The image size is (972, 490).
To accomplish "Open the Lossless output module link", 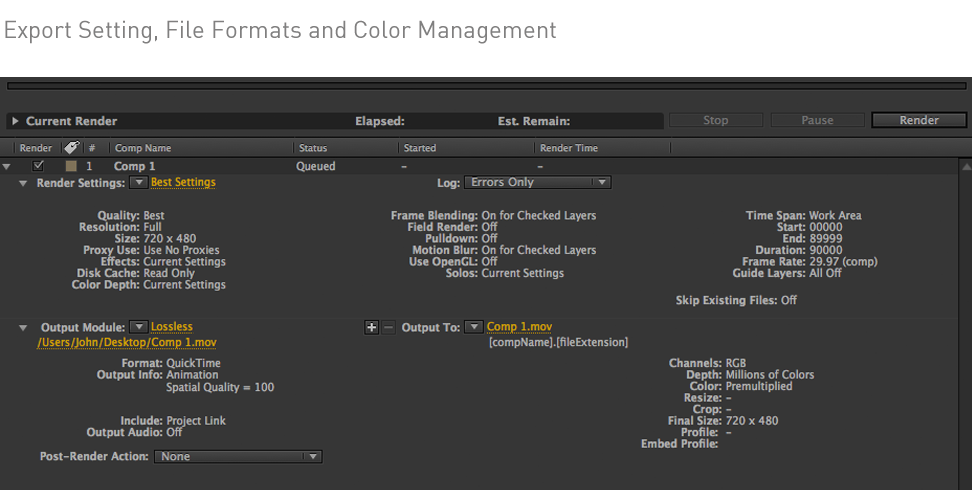I will (x=172, y=327).
